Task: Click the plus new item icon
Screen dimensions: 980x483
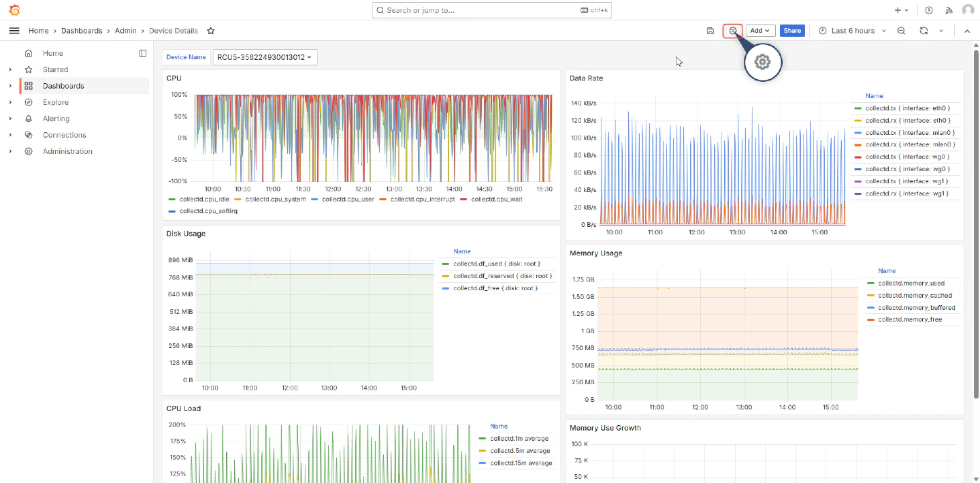Action: tap(901, 10)
